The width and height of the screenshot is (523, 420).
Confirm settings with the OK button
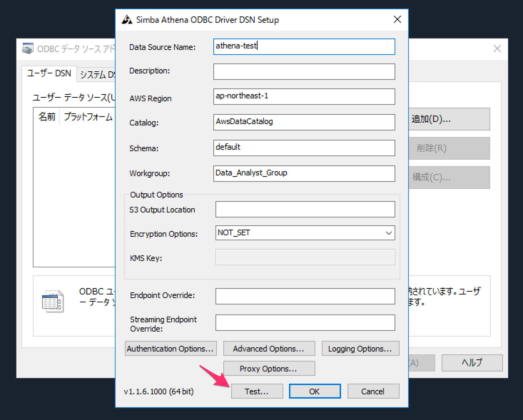pyautogui.click(x=314, y=391)
